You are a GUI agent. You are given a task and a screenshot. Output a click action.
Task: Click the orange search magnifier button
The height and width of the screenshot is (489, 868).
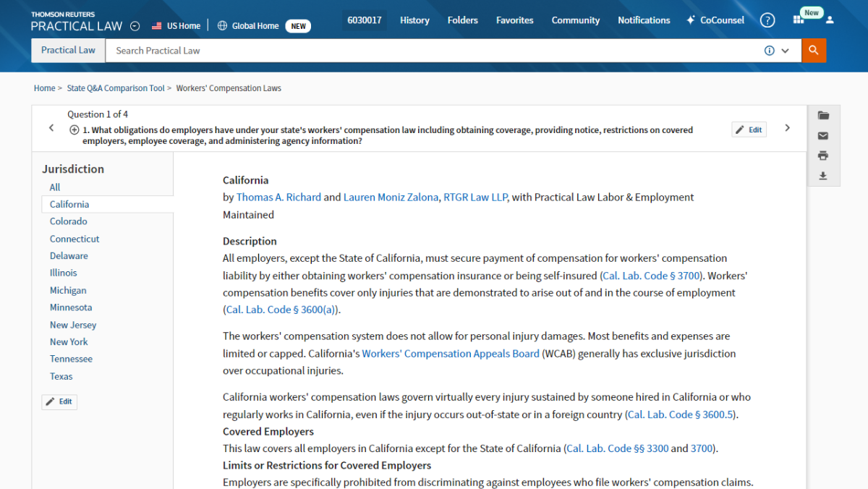[813, 51]
